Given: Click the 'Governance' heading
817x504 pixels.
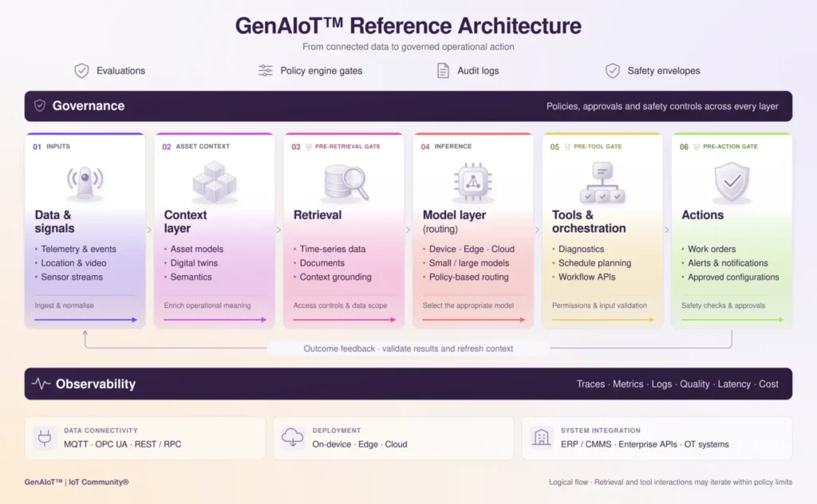Looking at the screenshot, I should (x=88, y=106).
